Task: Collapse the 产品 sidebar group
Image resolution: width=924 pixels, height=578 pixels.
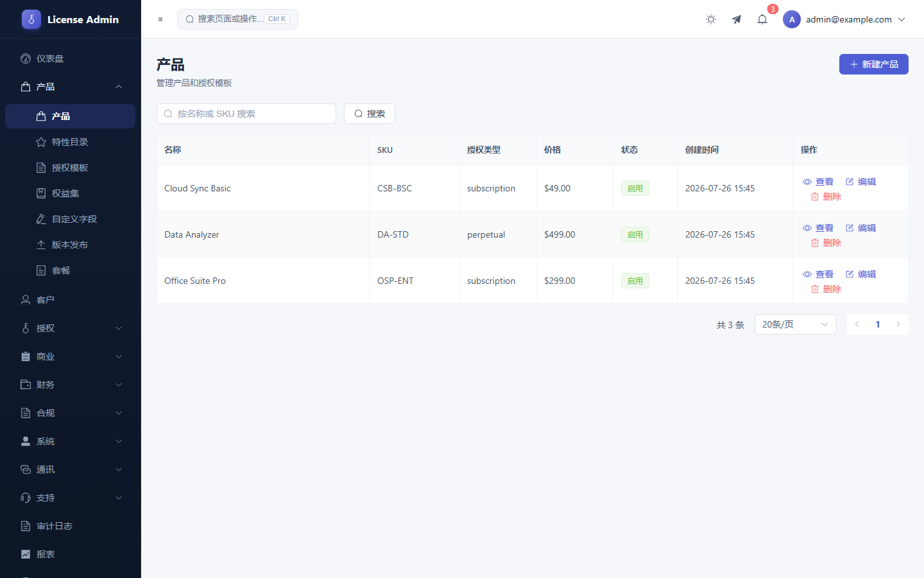Action: coord(71,87)
